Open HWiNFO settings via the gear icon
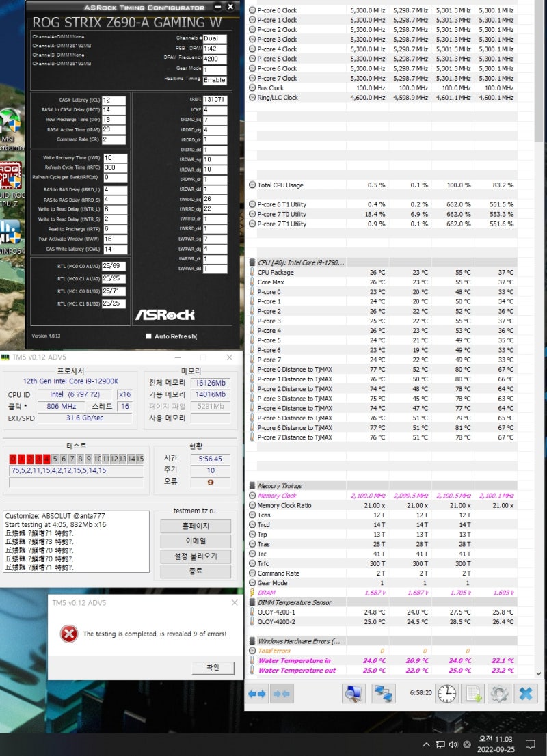 [498, 693]
